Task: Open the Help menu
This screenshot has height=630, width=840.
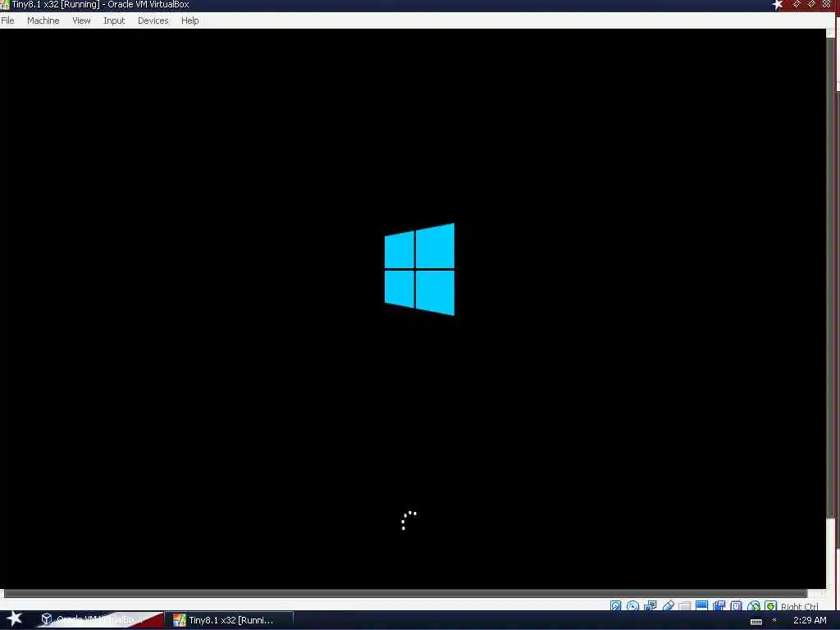Action: coord(189,21)
